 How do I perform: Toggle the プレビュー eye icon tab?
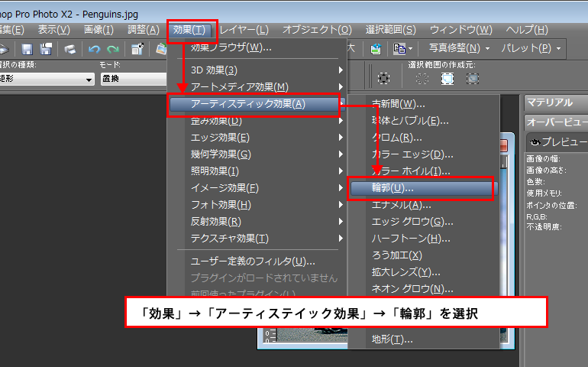pyautogui.click(x=535, y=142)
